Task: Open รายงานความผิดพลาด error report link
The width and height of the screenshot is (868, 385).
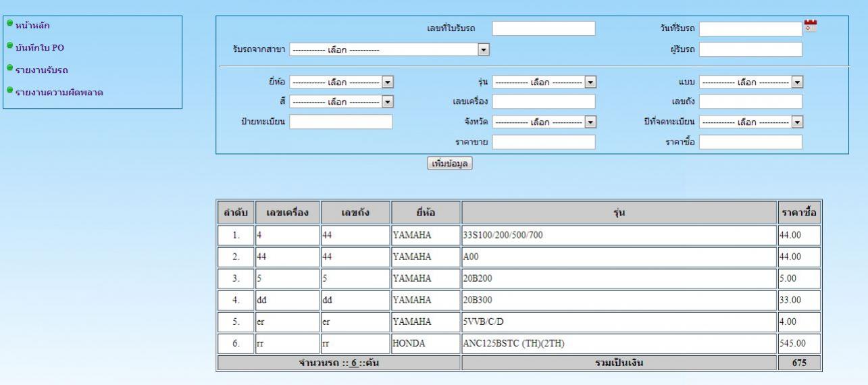Action: pyautogui.click(x=59, y=92)
